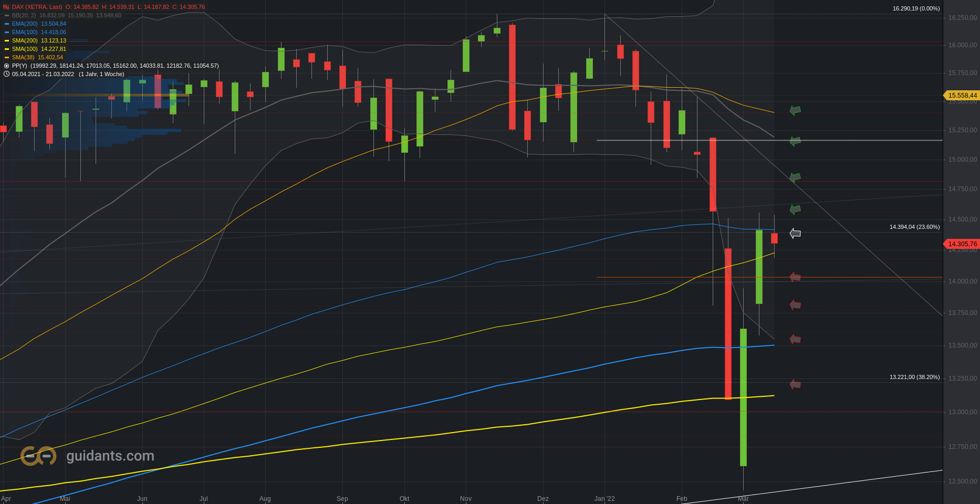Click the guidants.com logo watermark

87,456
